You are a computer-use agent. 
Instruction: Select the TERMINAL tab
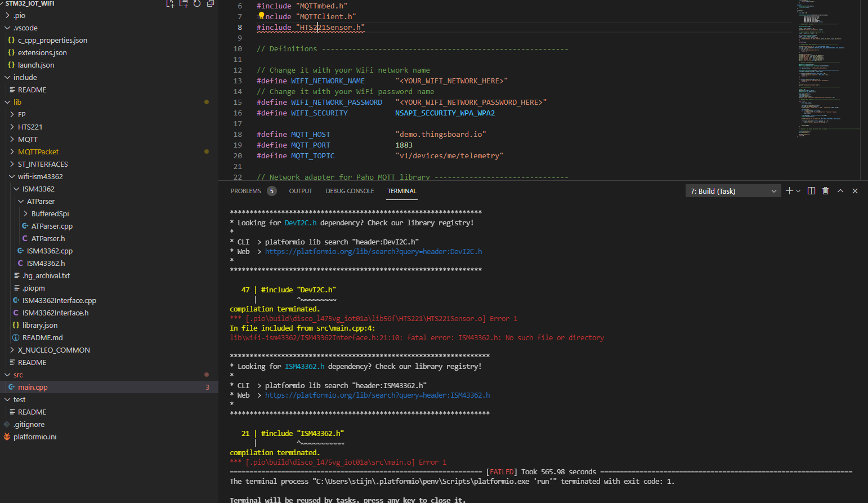click(x=402, y=191)
